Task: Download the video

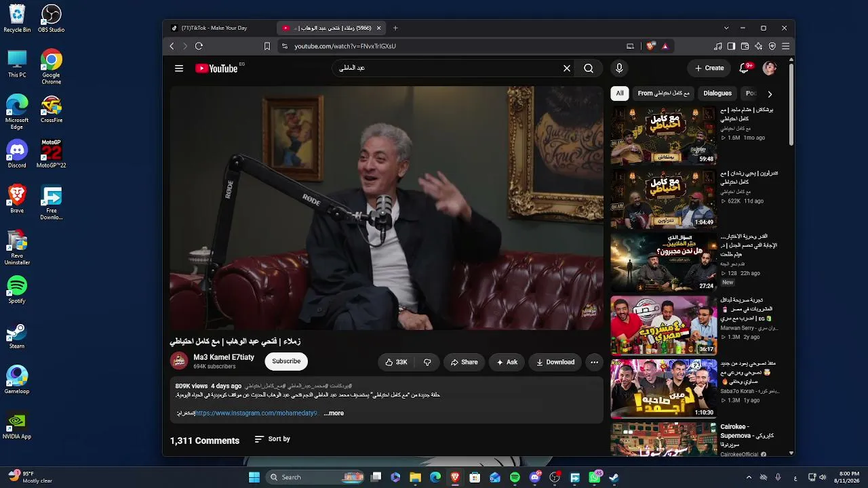Action: [x=555, y=362]
